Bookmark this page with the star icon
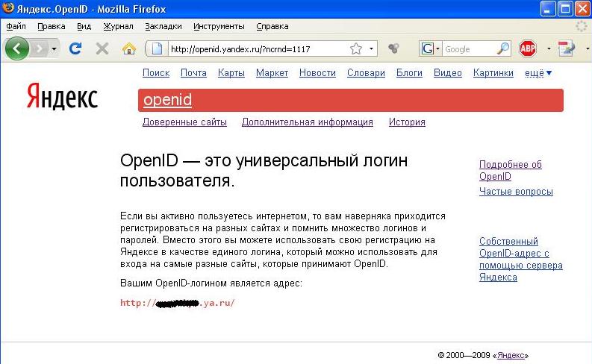This screenshot has height=364, width=592. pos(355,48)
